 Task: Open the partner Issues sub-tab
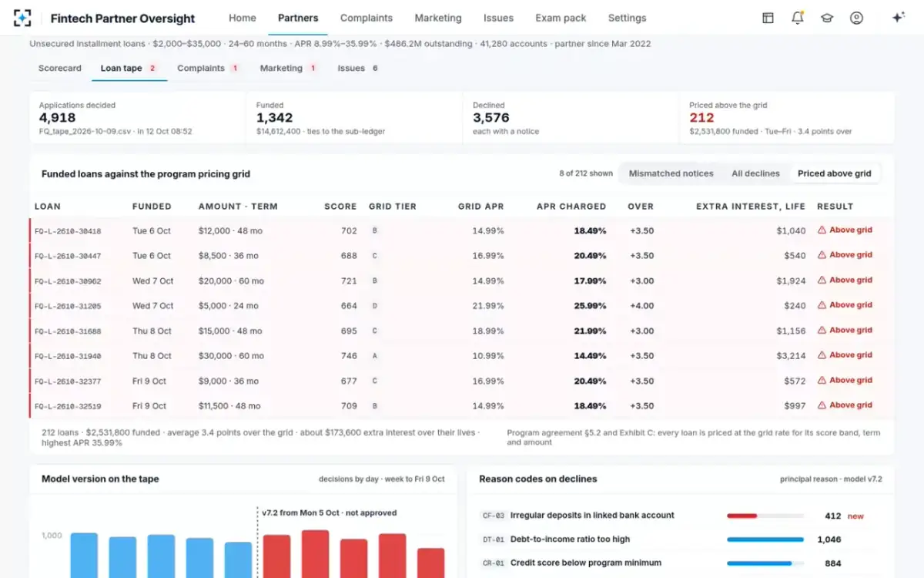[357, 68]
